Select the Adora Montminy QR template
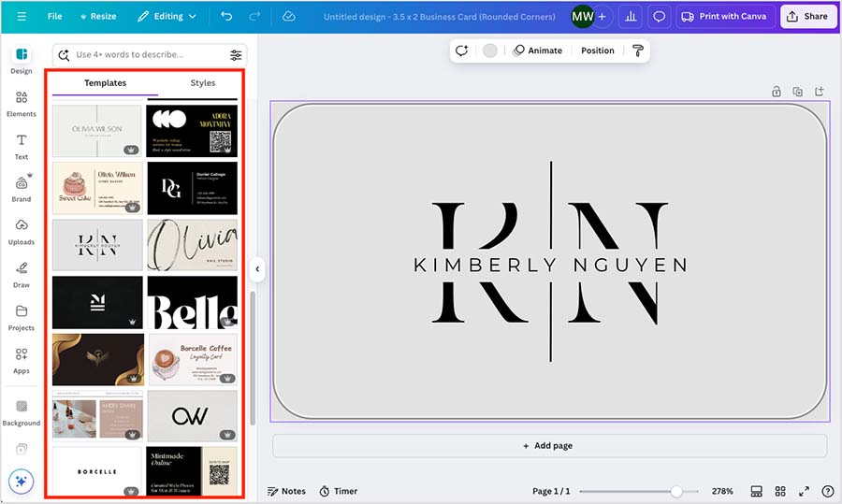Screen dimensions: 842x504 point(192,130)
